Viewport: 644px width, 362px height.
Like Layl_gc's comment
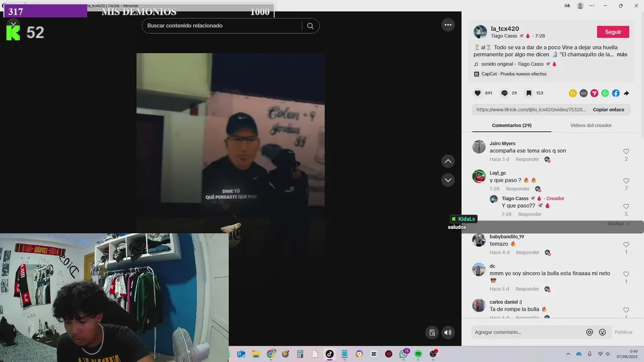[x=626, y=181]
